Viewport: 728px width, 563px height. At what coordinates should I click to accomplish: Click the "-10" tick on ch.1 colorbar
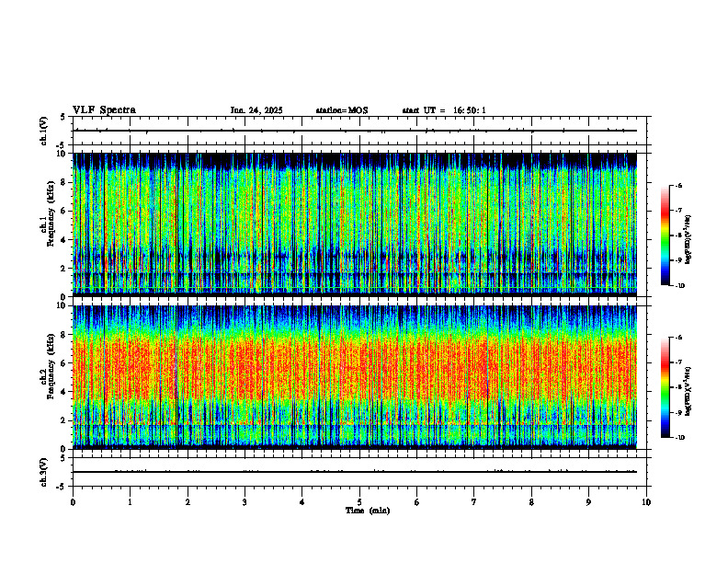point(679,286)
